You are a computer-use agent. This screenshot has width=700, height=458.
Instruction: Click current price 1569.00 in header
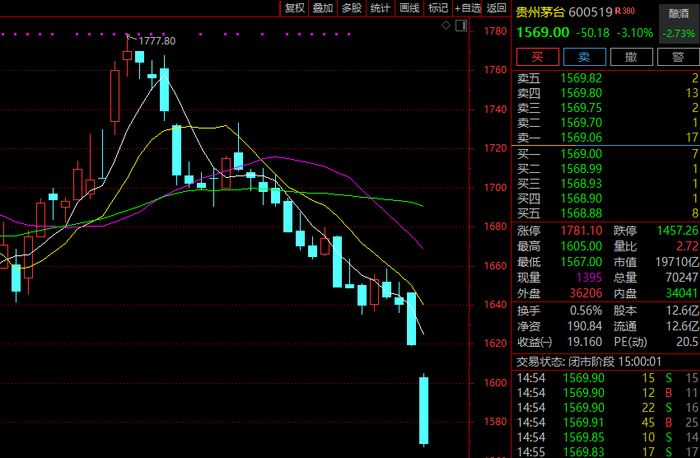[x=543, y=32]
